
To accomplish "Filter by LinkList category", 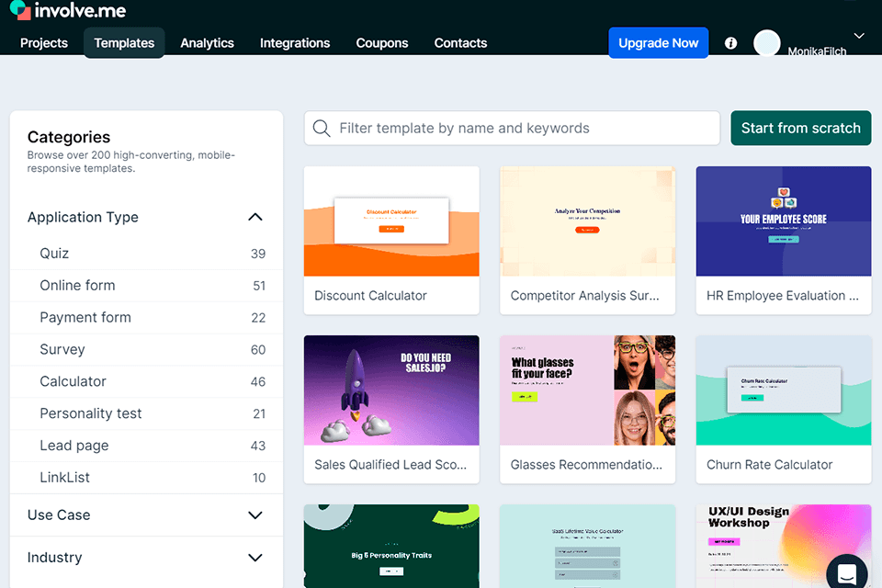I will tap(146, 479).
